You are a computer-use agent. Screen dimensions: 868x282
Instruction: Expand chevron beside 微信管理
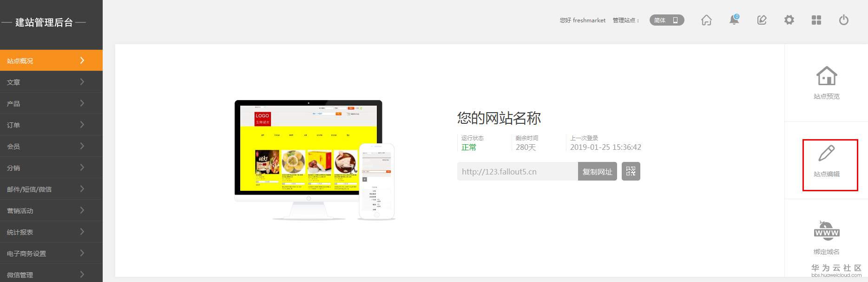click(82, 274)
